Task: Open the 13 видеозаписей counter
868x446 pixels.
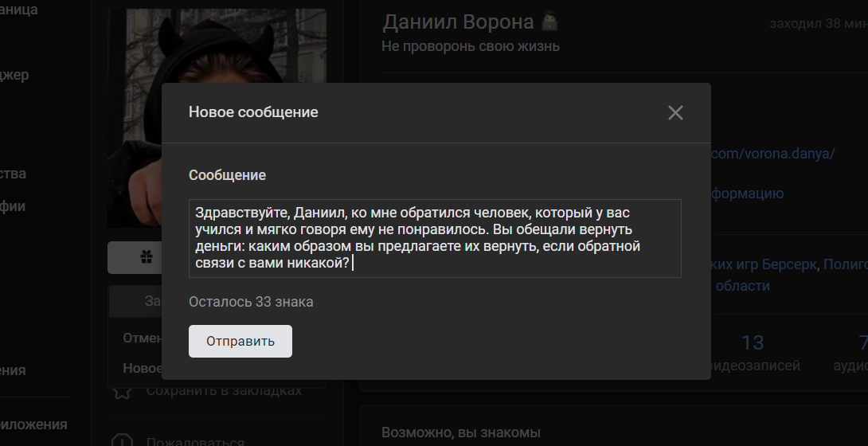Action: (x=753, y=353)
